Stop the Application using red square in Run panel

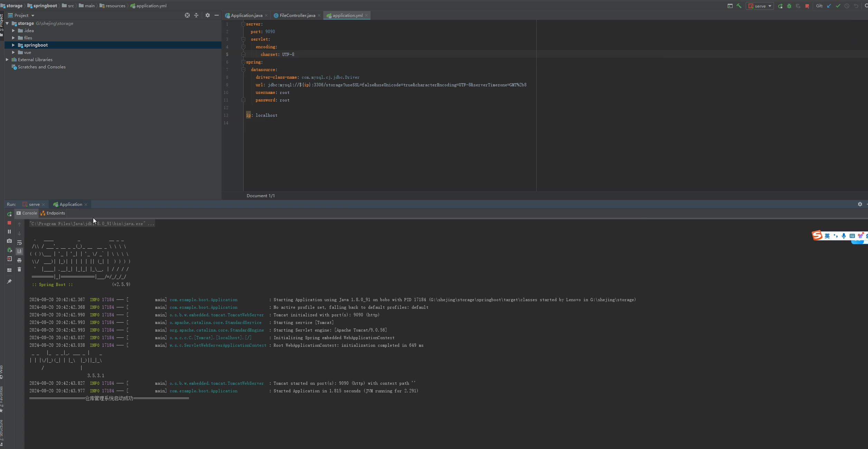(x=9, y=223)
